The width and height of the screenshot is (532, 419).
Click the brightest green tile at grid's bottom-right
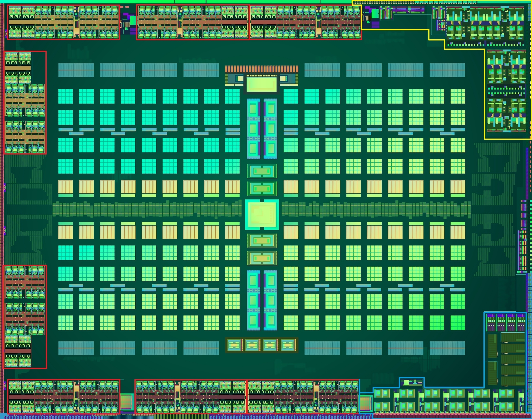pos(458,323)
